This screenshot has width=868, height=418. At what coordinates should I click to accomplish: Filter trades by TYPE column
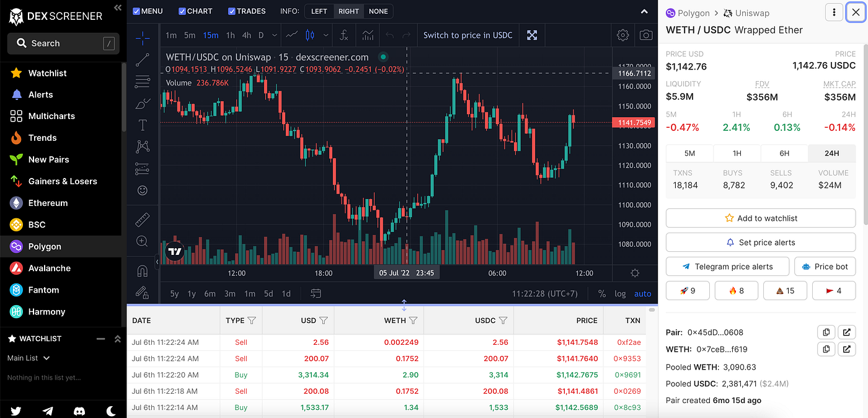pyautogui.click(x=252, y=321)
